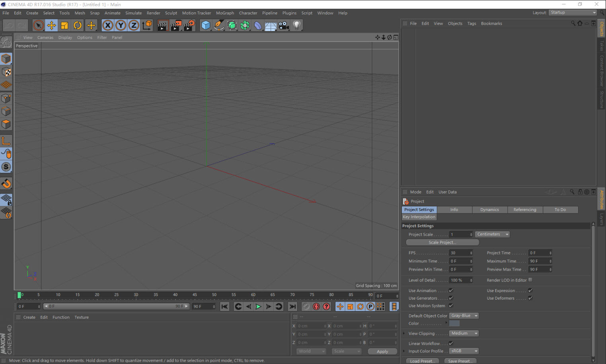
Task: Toggle Use Deformers checkbox
Action: pos(530,298)
